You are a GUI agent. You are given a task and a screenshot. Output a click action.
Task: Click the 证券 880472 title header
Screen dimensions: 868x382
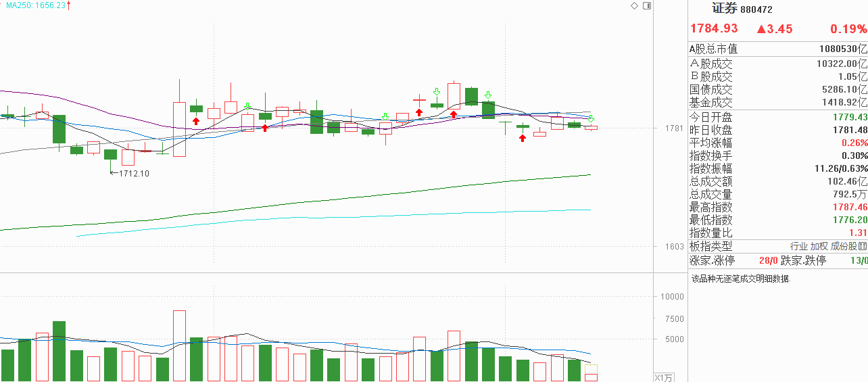pos(742,9)
